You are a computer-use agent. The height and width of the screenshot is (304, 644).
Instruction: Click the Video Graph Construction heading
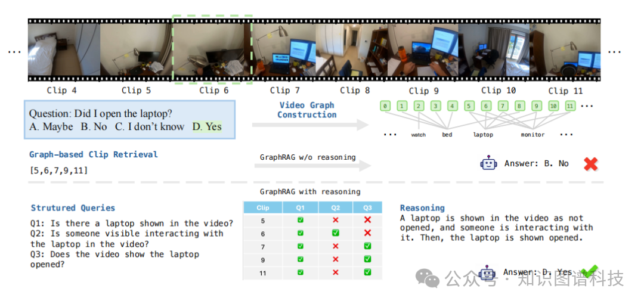307,110
